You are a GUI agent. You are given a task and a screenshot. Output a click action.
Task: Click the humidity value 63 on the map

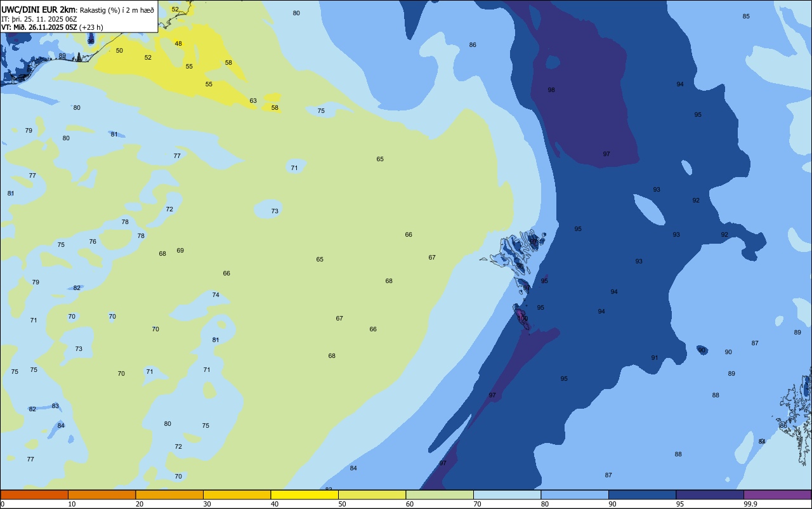253,101
